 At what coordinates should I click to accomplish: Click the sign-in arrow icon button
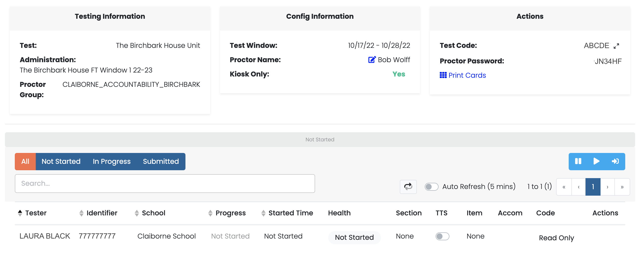click(615, 161)
